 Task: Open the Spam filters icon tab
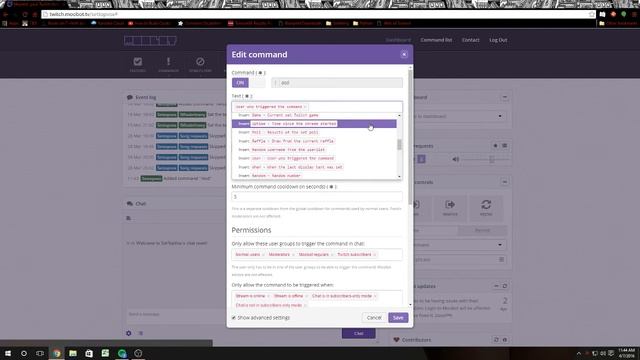tap(200, 64)
